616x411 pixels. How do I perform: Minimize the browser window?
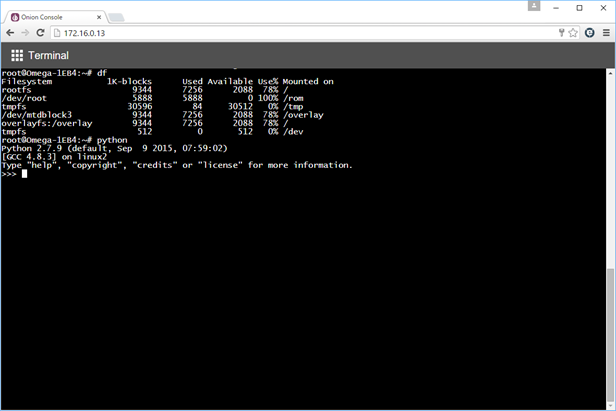(556, 7)
